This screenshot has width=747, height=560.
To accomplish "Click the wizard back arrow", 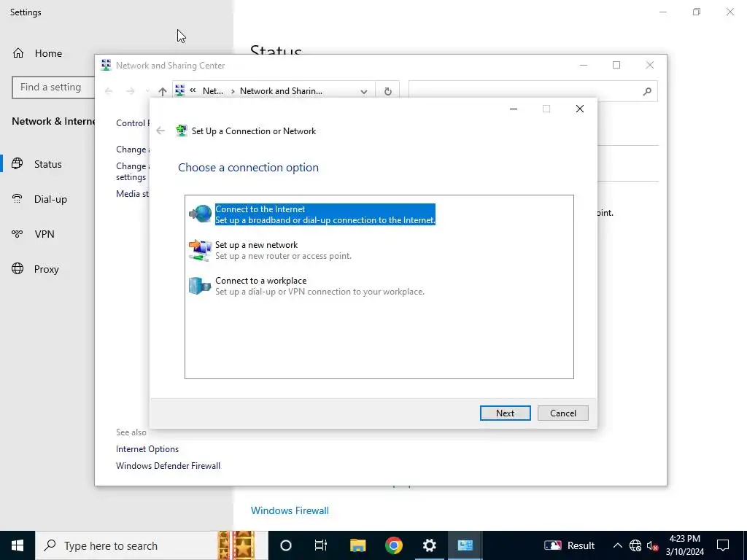I will point(160,131).
